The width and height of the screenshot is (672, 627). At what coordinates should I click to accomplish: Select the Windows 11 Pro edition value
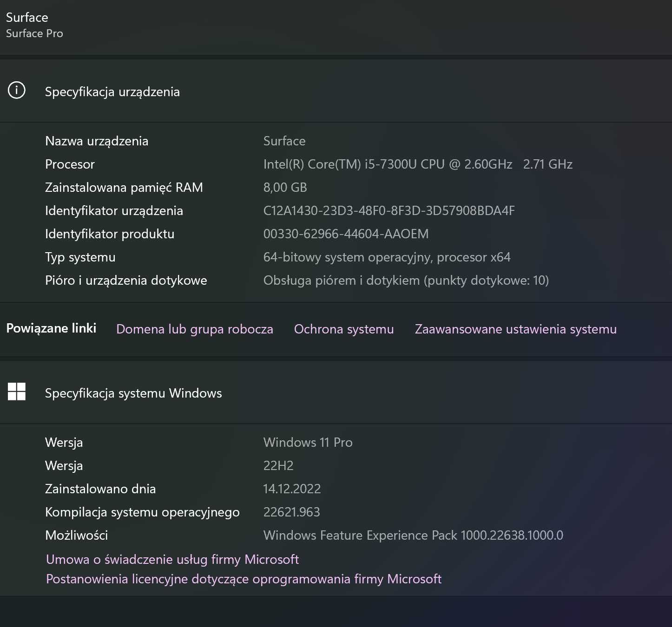(x=308, y=442)
